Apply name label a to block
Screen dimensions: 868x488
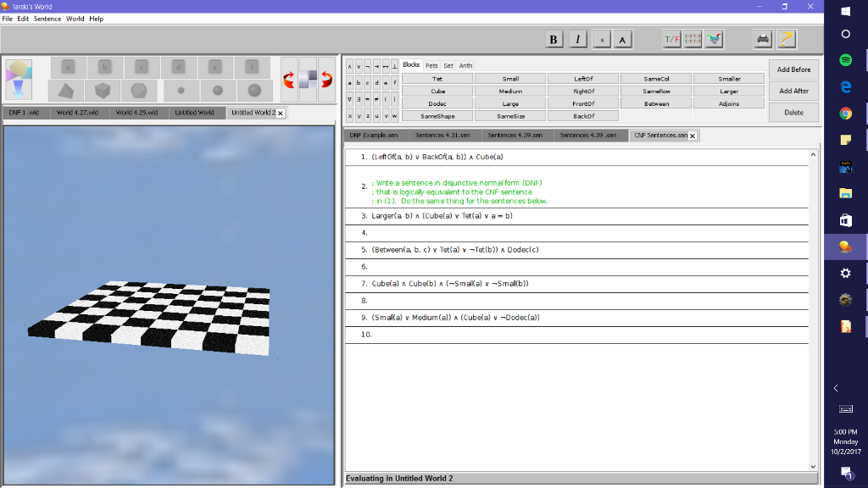click(68, 68)
